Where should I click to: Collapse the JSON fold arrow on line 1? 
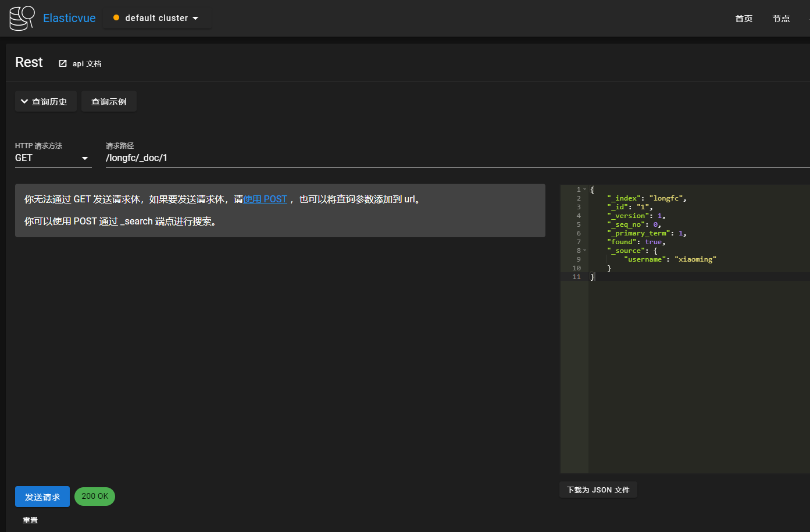coord(585,190)
